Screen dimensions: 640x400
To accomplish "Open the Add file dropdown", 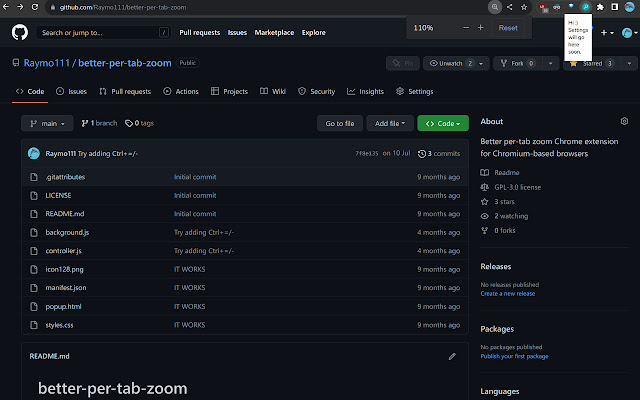I will (390, 123).
